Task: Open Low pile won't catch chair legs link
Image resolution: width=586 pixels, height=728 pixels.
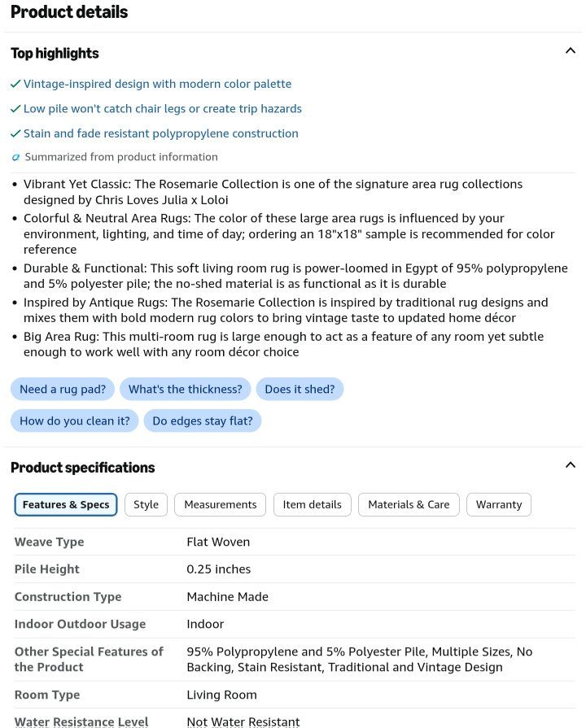Action: [163, 109]
